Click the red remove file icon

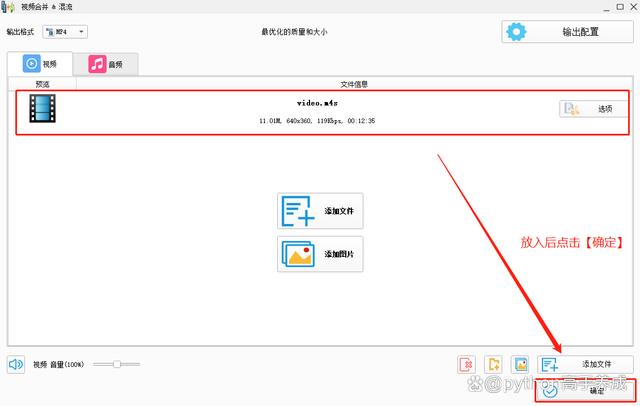tap(466, 364)
